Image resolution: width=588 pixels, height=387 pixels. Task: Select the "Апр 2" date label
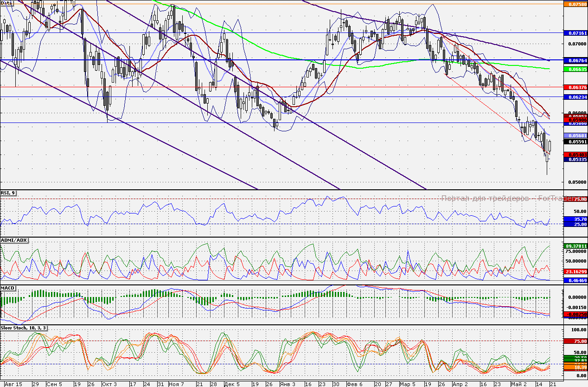coord(460,384)
